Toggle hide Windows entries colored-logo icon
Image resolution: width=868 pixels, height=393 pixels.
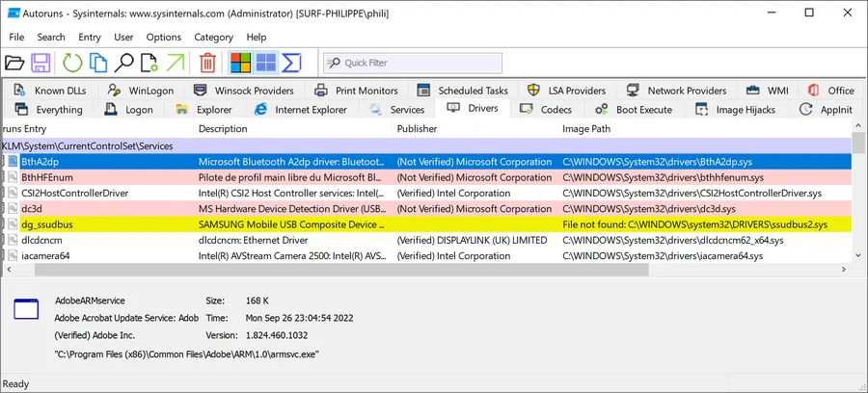tap(241, 63)
